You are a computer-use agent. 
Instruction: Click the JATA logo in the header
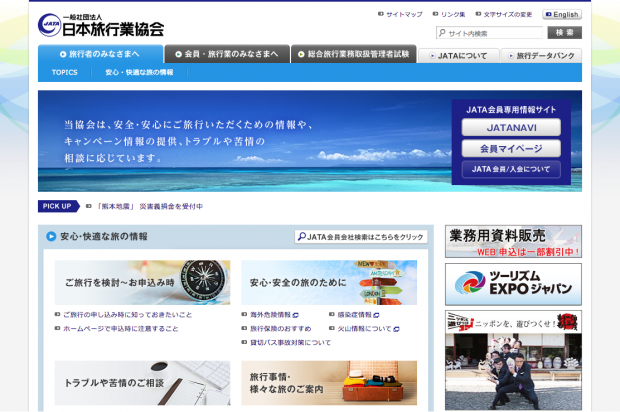(101, 25)
